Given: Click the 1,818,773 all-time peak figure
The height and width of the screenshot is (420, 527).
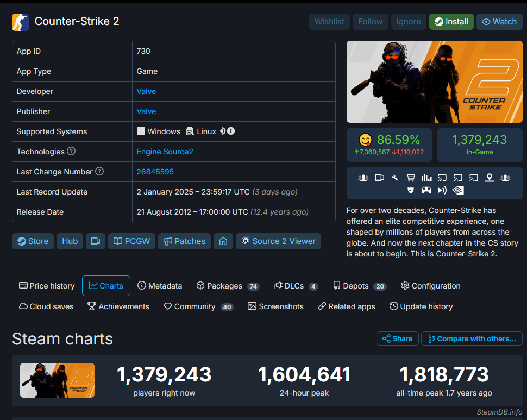Looking at the screenshot, I should pos(444,375).
